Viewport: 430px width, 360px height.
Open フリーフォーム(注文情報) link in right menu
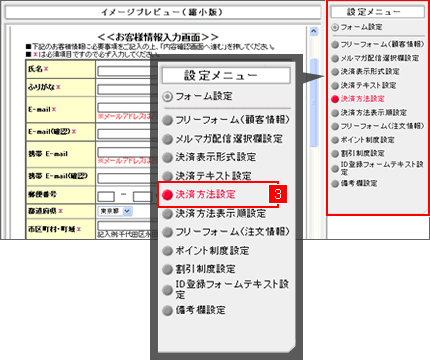point(382,126)
